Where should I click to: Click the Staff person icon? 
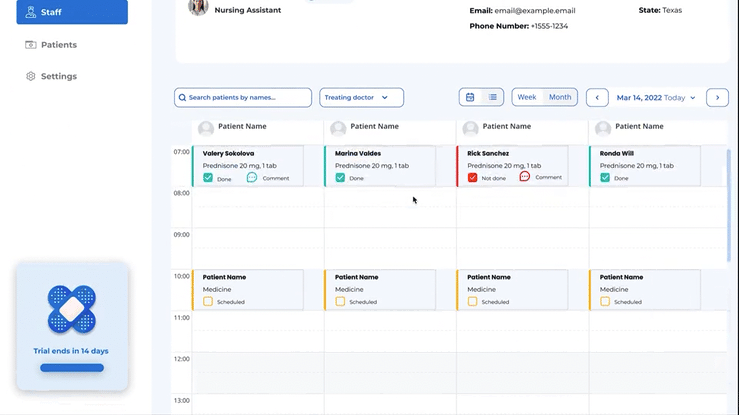click(x=31, y=12)
